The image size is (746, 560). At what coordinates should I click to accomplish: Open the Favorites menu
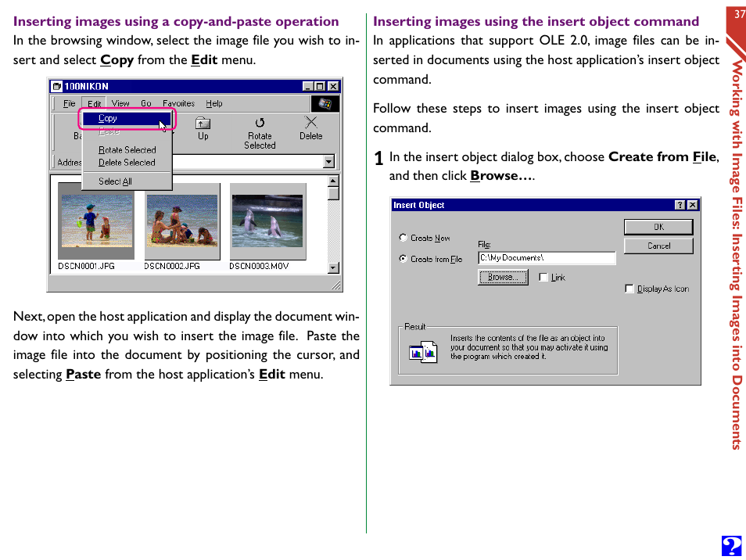click(x=178, y=103)
